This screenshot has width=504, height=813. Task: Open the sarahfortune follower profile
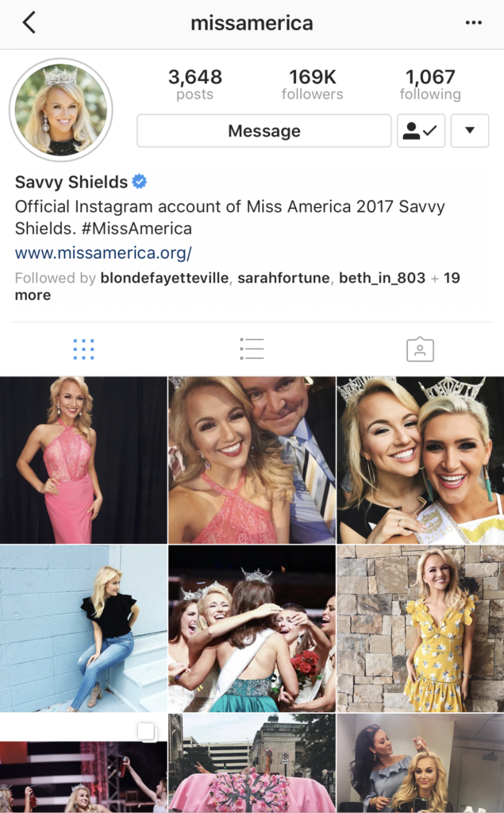coord(283,278)
